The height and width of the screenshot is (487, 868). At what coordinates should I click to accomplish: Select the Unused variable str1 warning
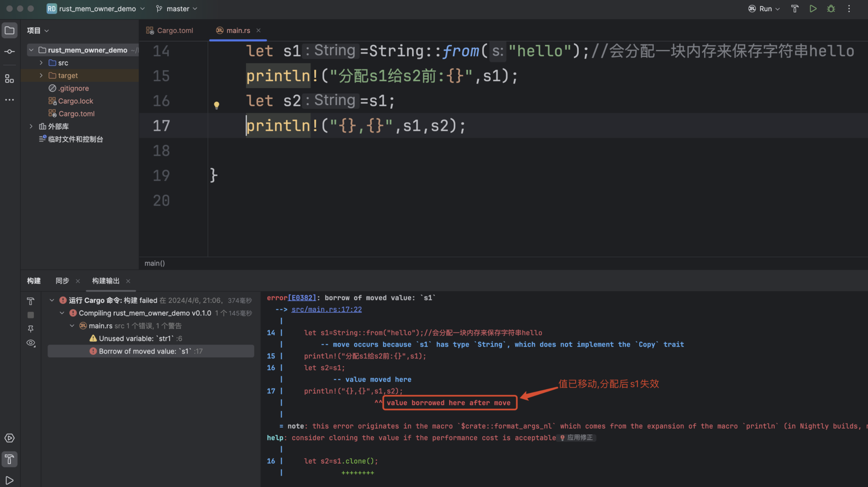coord(136,338)
